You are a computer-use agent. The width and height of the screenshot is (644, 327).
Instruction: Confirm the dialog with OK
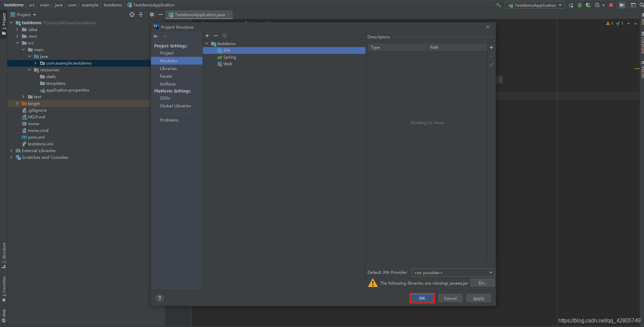click(422, 298)
